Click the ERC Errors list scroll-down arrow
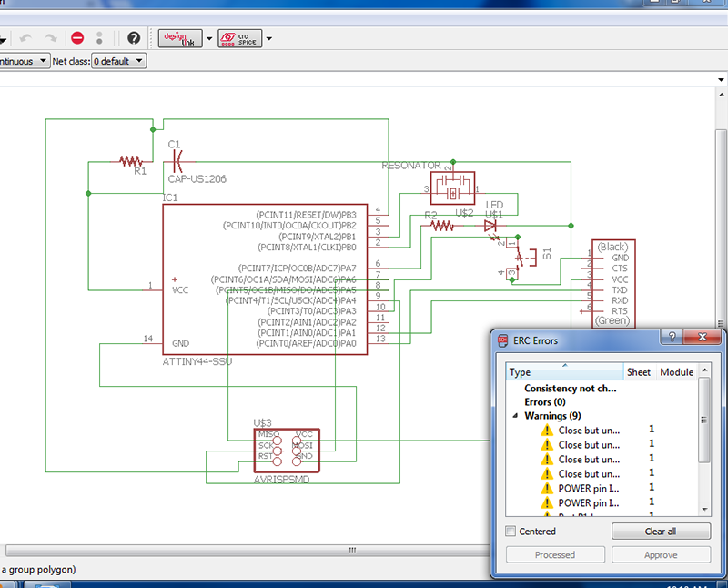The width and height of the screenshot is (728, 588). [704, 510]
